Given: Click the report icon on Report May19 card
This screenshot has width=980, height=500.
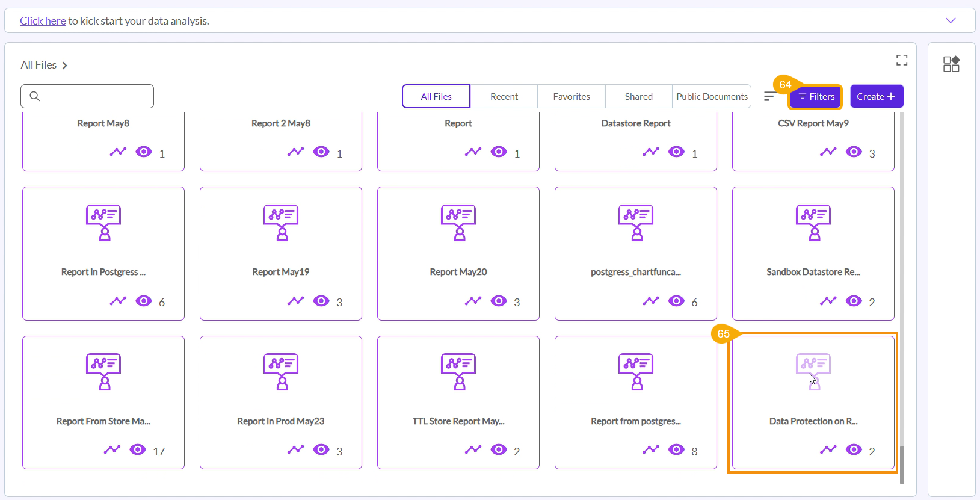Looking at the screenshot, I should tap(281, 223).
